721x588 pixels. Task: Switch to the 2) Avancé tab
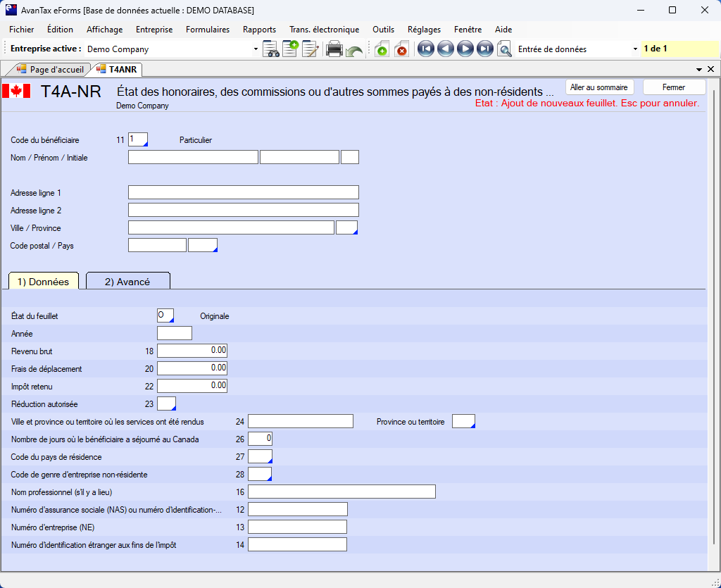(127, 282)
